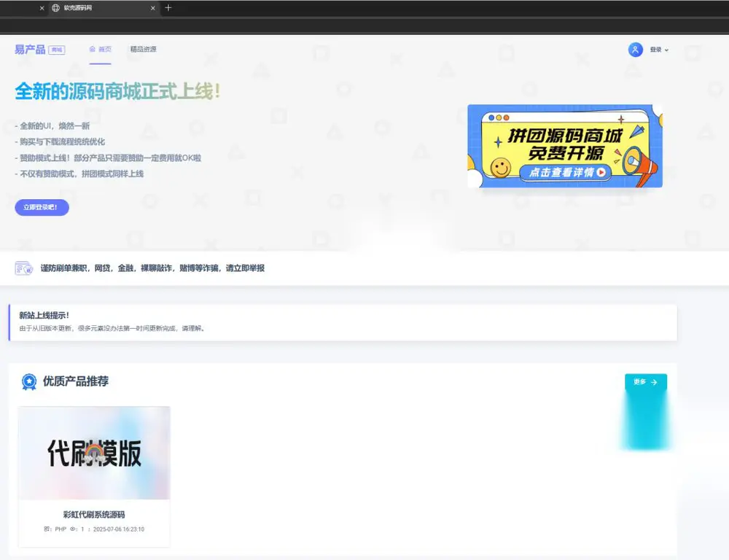Switch to the 软壳源码网 browser tab

104,8
